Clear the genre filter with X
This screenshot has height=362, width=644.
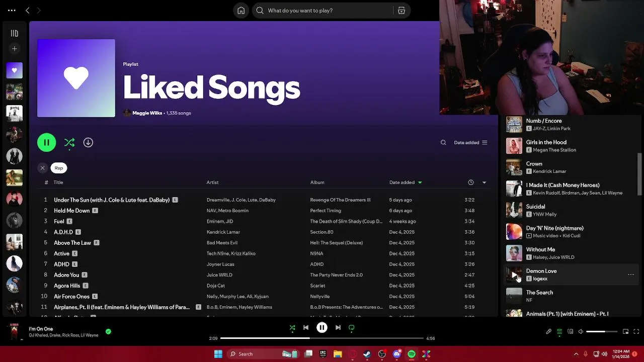pos(43,168)
